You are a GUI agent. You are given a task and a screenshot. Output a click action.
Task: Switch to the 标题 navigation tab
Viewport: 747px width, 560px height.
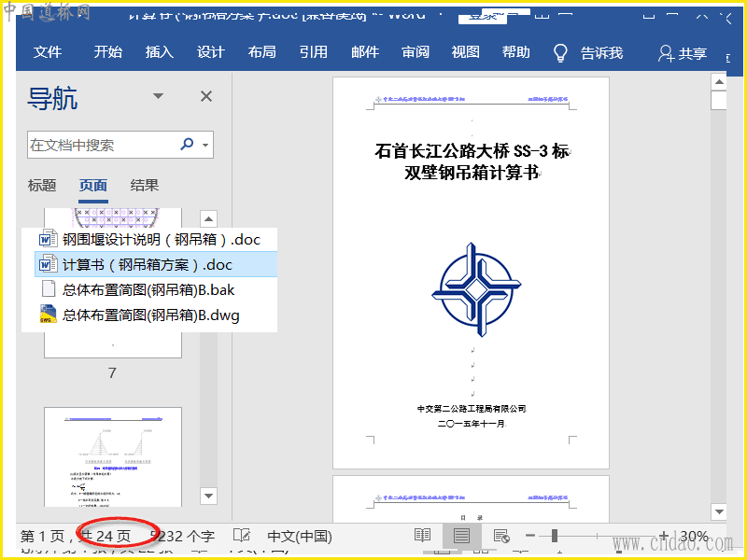(42, 185)
